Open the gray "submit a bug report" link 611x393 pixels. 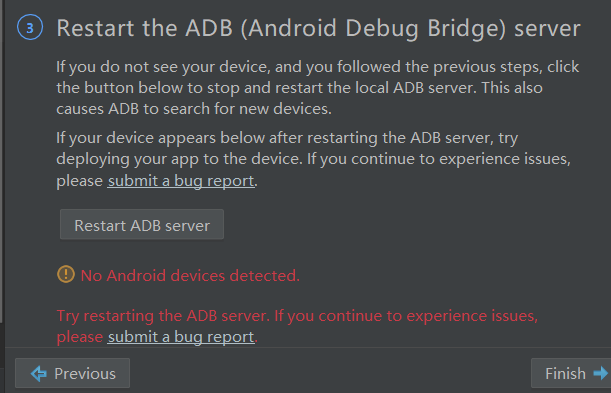click(181, 181)
